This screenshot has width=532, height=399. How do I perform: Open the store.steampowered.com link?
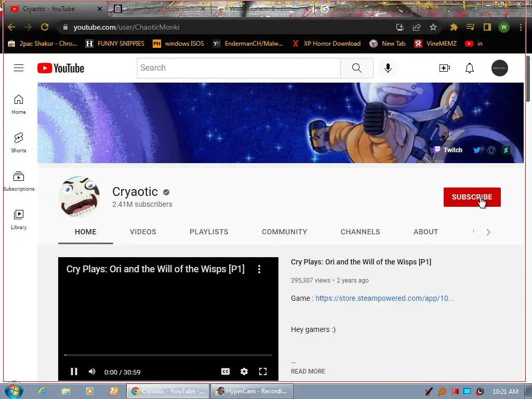[384, 298]
